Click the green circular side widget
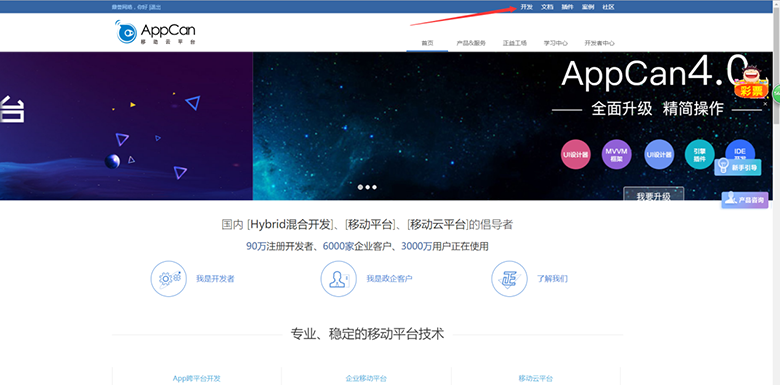The image size is (780, 385). tap(777, 93)
